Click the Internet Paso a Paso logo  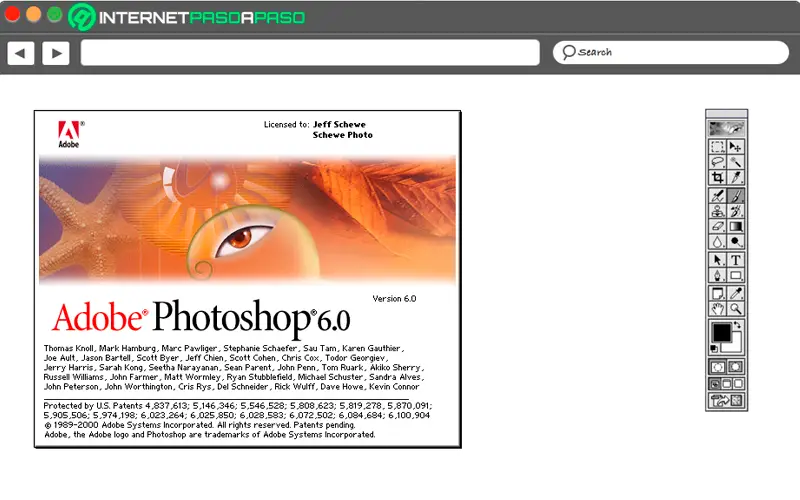click(187, 17)
